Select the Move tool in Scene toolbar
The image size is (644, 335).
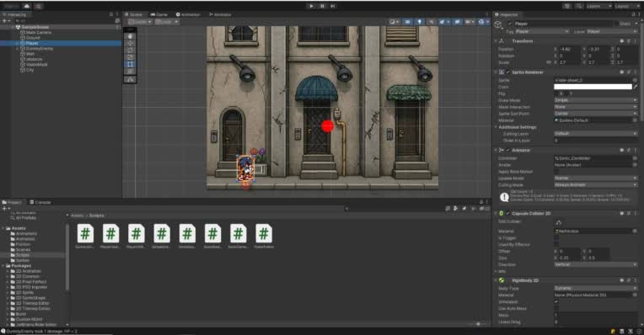click(130, 43)
